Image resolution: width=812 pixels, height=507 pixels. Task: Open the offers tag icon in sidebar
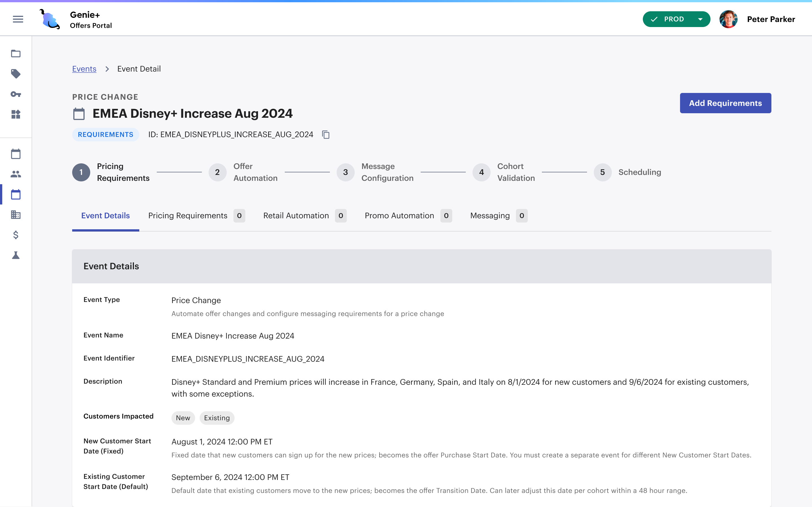click(16, 74)
